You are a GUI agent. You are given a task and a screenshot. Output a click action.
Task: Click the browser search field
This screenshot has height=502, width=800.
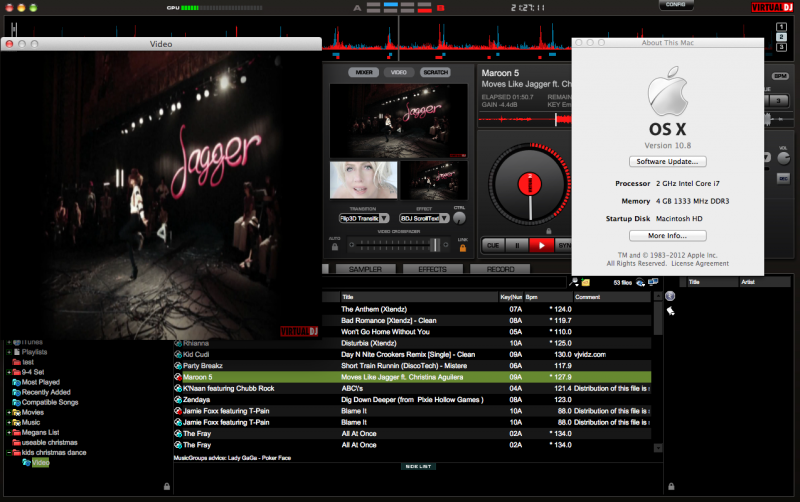(444, 282)
